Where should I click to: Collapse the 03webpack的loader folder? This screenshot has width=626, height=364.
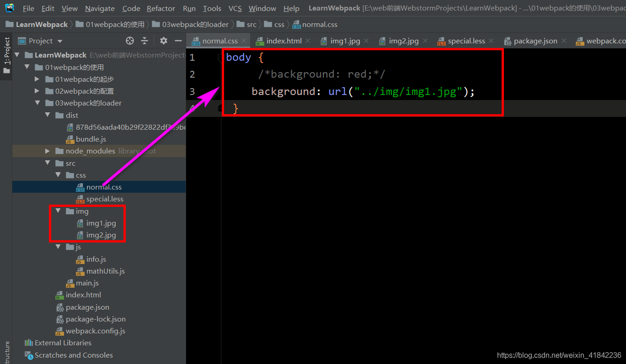[x=37, y=103]
